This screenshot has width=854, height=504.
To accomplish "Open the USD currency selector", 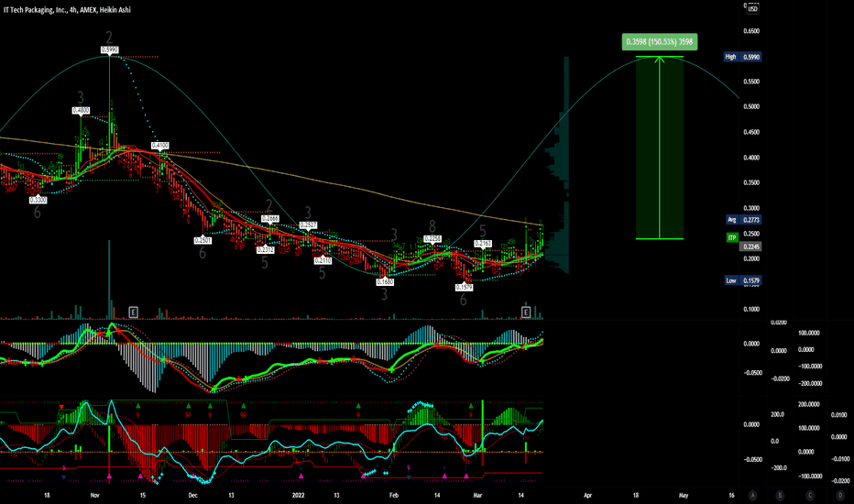I will tap(752, 9).
